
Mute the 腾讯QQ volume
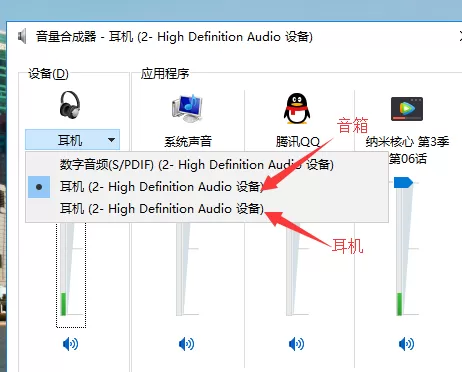296,344
